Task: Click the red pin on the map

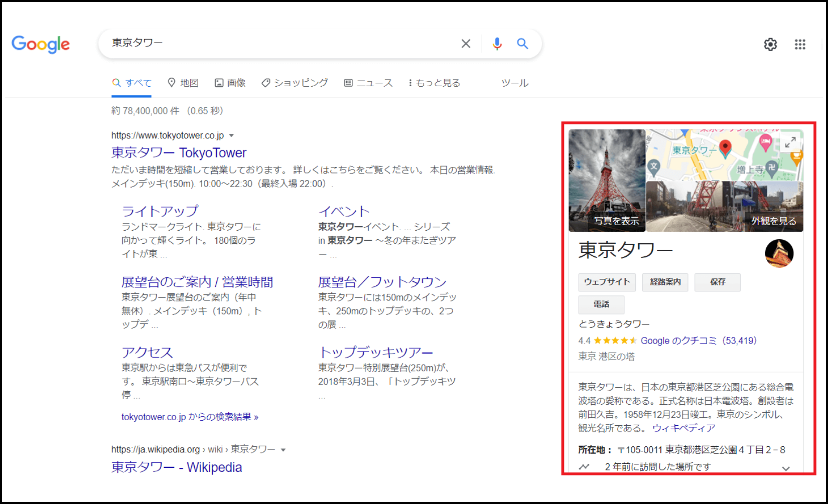Action: tap(725, 148)
